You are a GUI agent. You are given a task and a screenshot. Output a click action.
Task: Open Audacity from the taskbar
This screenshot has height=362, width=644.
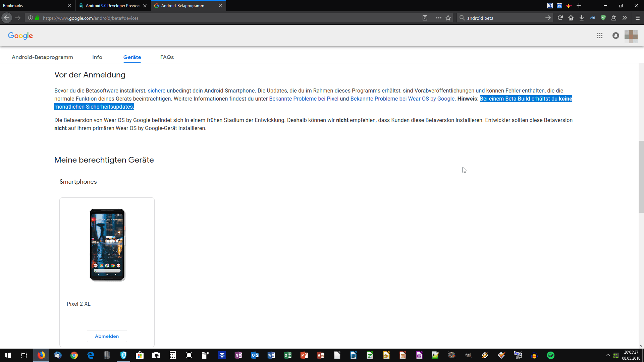pos(534,355)
